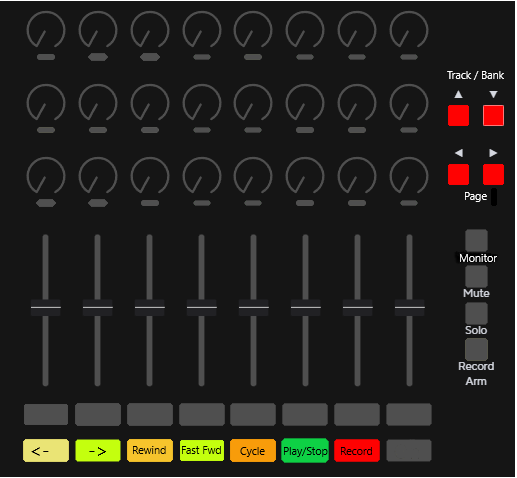Toggle the Monitor button
The width and height of the screenshot is (517, 478).
(476, 240)
